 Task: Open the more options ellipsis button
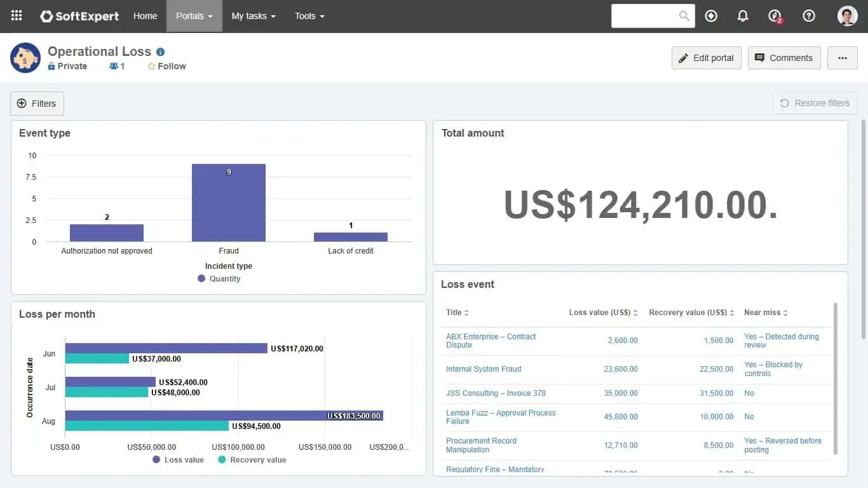point(843,58)
